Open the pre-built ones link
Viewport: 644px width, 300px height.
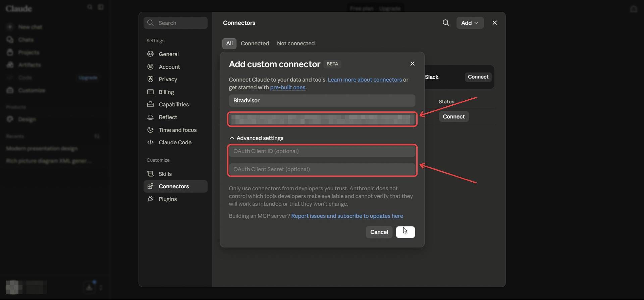pyautogui.click(x=288, y=87)
